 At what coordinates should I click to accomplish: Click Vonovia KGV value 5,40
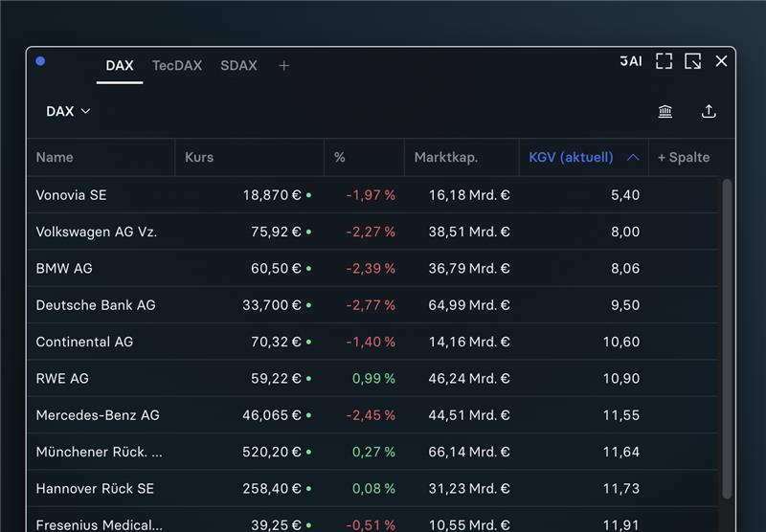tap(625, 195)
